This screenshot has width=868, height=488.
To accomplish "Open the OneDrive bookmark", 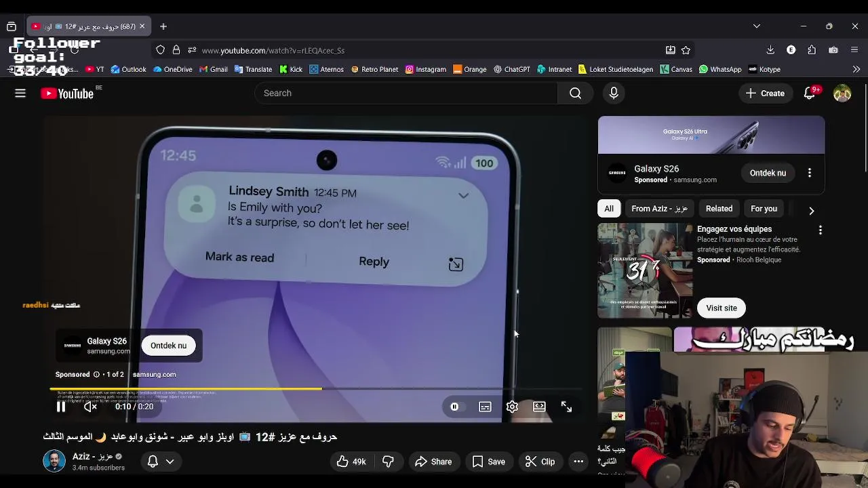I will pos(173,69).
